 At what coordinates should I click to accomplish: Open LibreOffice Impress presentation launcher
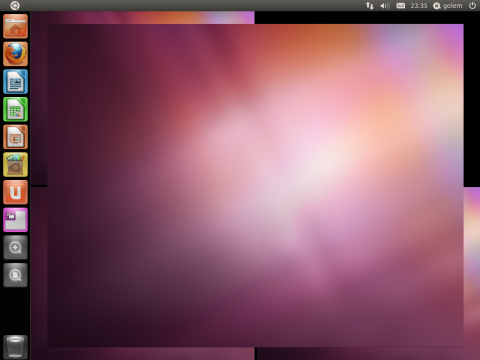tap(15, 137)
